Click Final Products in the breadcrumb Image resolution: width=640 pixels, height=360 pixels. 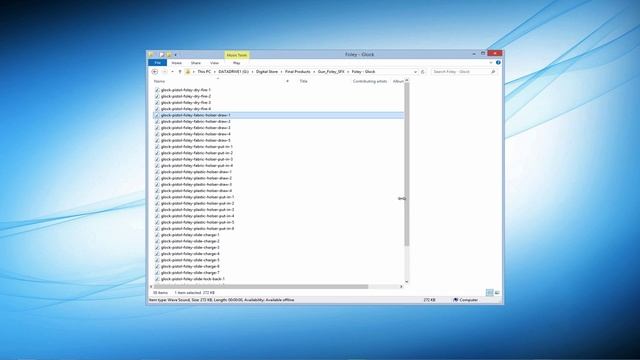pos(298,72)
